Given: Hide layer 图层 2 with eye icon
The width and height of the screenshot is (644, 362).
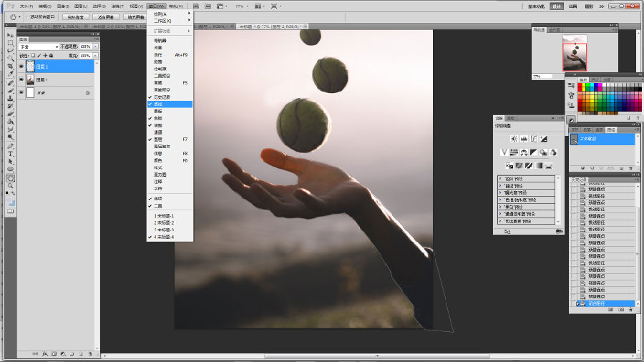Looking at the screenshot, I should click(x=21, y=67).
